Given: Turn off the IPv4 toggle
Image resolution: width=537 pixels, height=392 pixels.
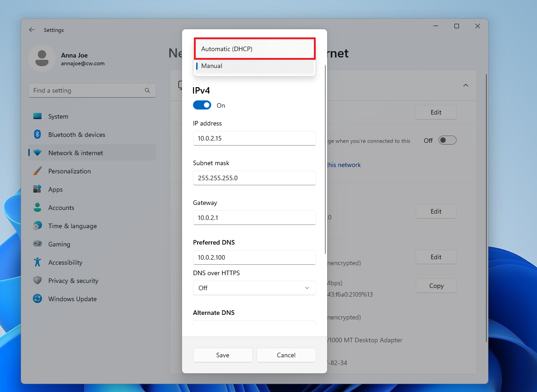Looking at the screenshot, I should [x=202, y=105].
